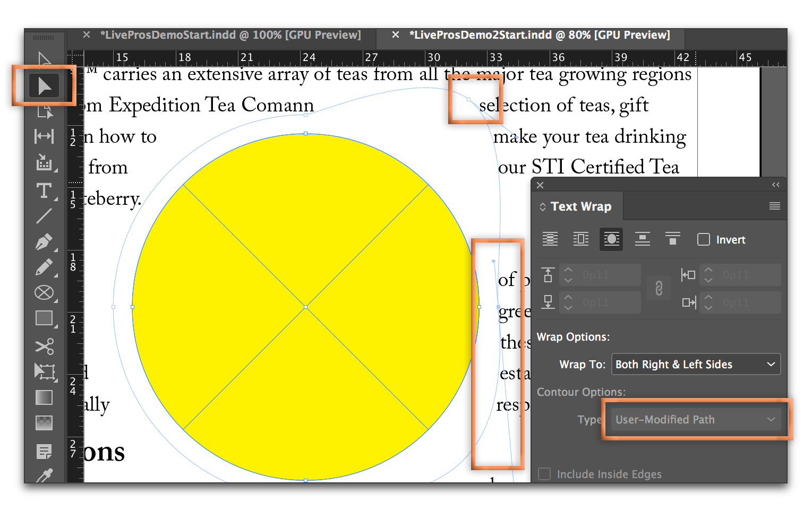This screenshot has height=511, width=812.
Task: Collapse the Text Wrap panel with double arrows
Action: [775, 184]
